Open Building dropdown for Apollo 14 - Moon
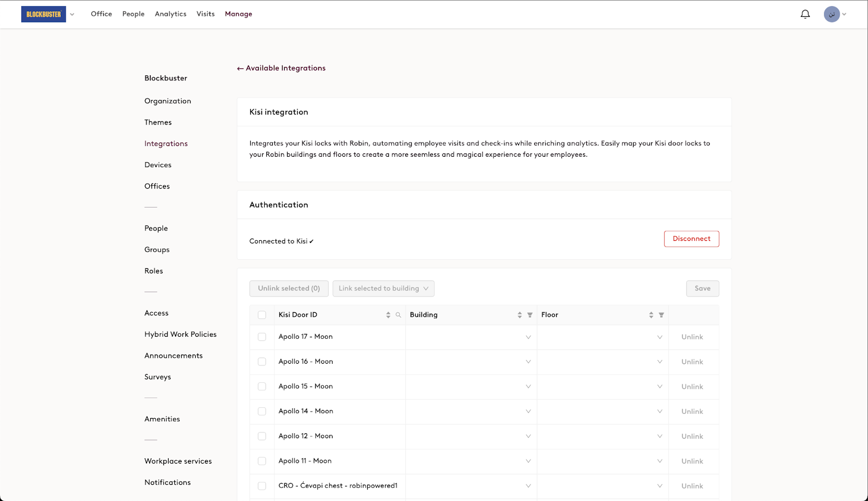 pos(471,412)
